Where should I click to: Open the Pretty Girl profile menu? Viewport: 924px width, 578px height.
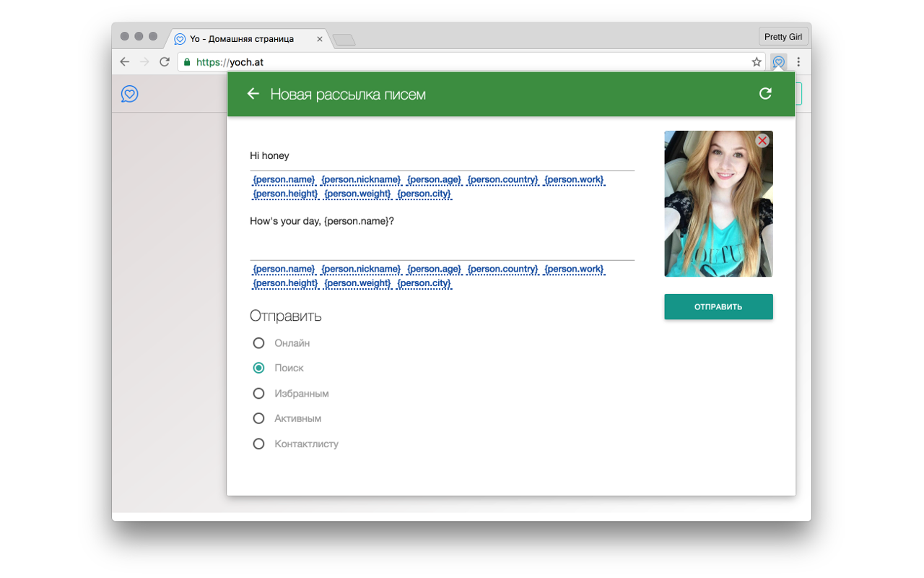click(783, 35)
